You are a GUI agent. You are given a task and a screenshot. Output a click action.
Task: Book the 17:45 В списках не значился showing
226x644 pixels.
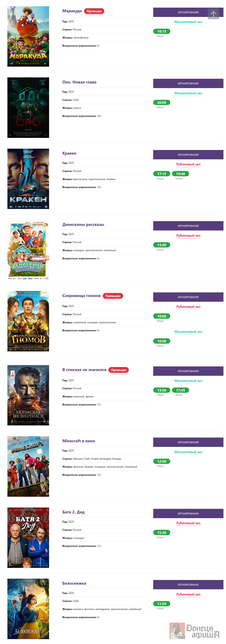click(x=180, y=390)
